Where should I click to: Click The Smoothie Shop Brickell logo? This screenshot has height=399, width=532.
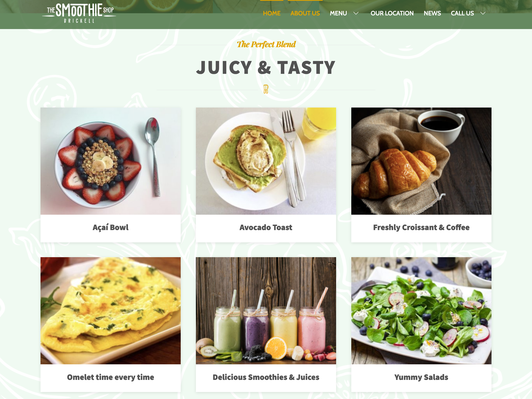point(79,13)
